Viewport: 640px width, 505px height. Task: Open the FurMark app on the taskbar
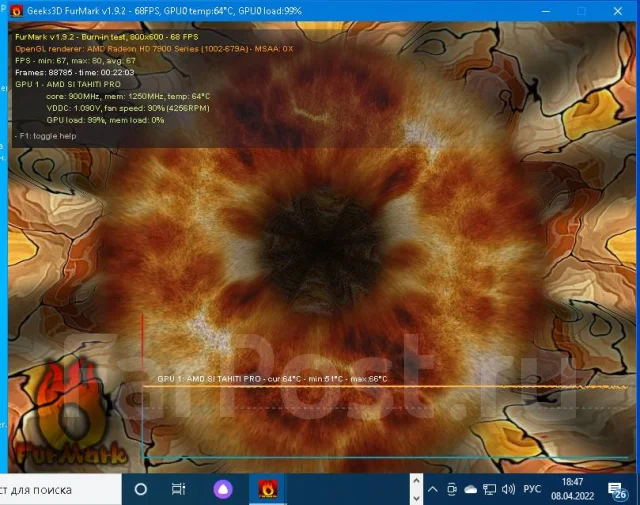[x=268, y=489]
